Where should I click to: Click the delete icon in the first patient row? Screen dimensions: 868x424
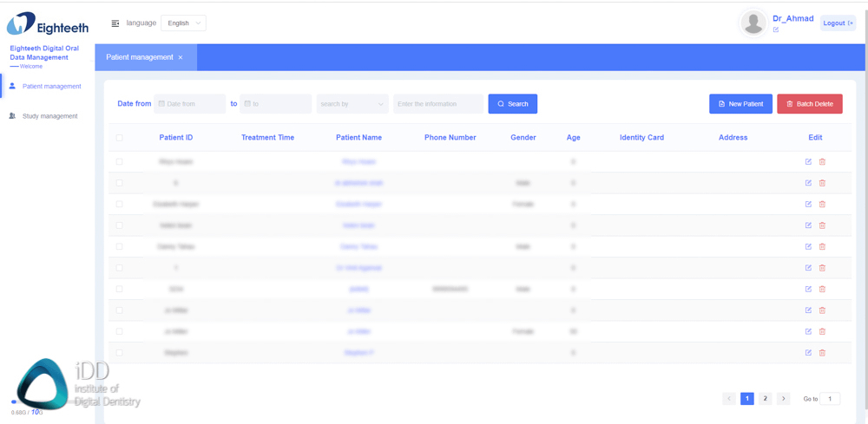[x=822, y=162]
